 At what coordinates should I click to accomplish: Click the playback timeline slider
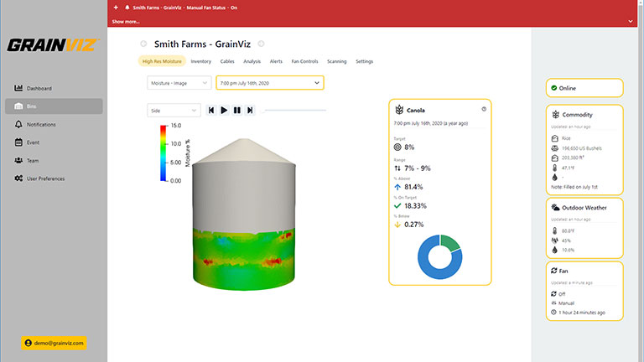[x=295, y=110]
